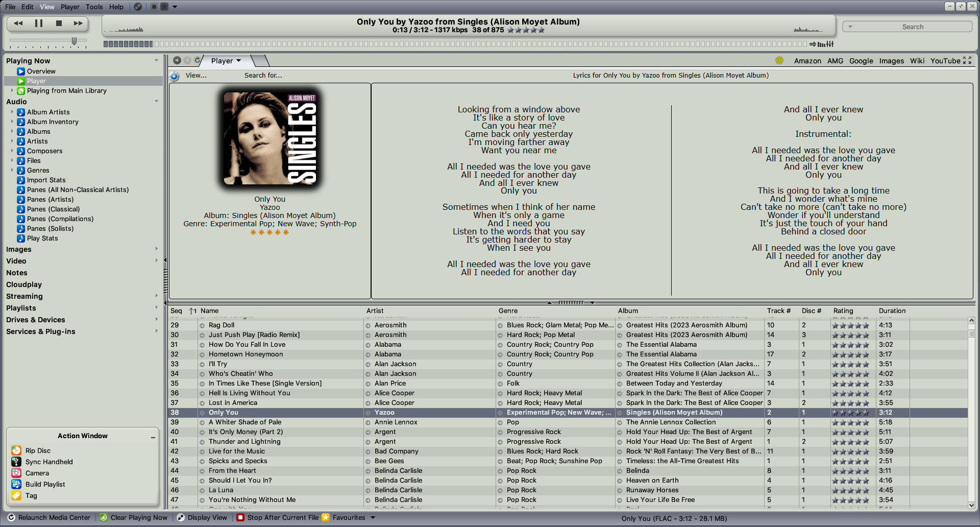Collapse the Playing Now section arrow
Screen dimensions: 980x527
pos(156,60)
